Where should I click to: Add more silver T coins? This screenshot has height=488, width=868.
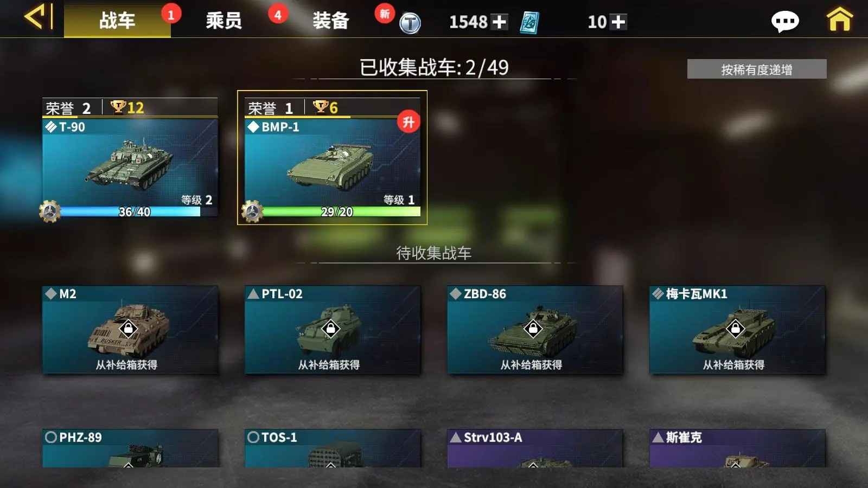pos(499,22)
